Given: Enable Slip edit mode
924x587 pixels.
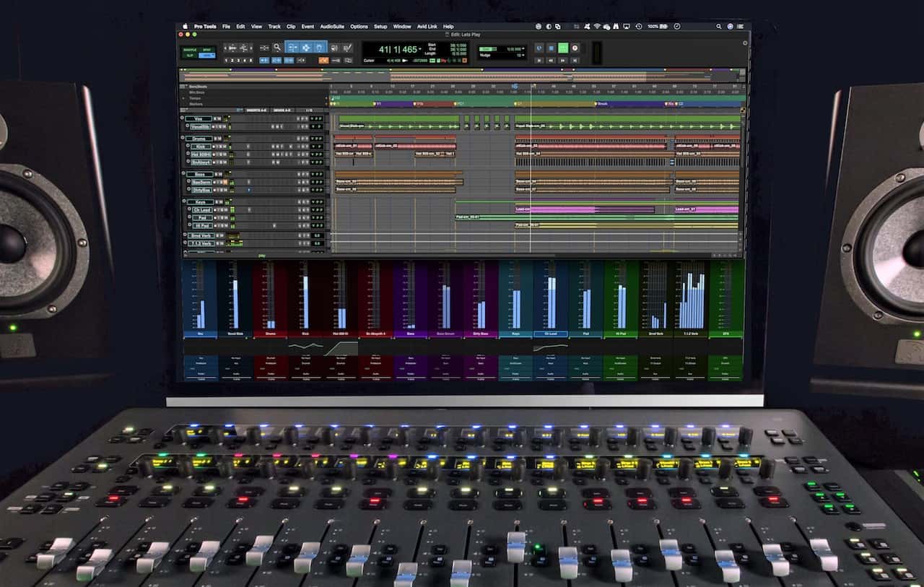Looking at the screenshot, I should point(190,55).
